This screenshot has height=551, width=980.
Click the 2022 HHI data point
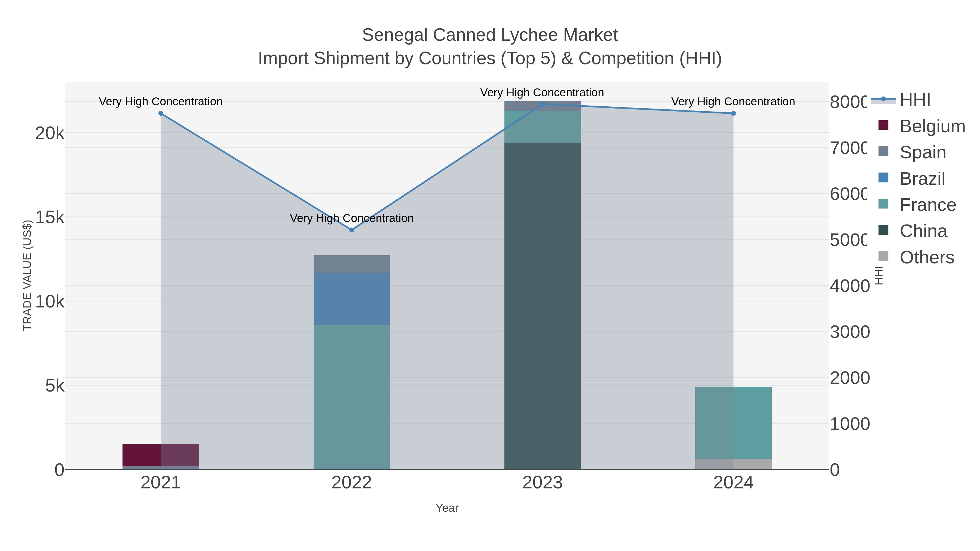[351, 230]
